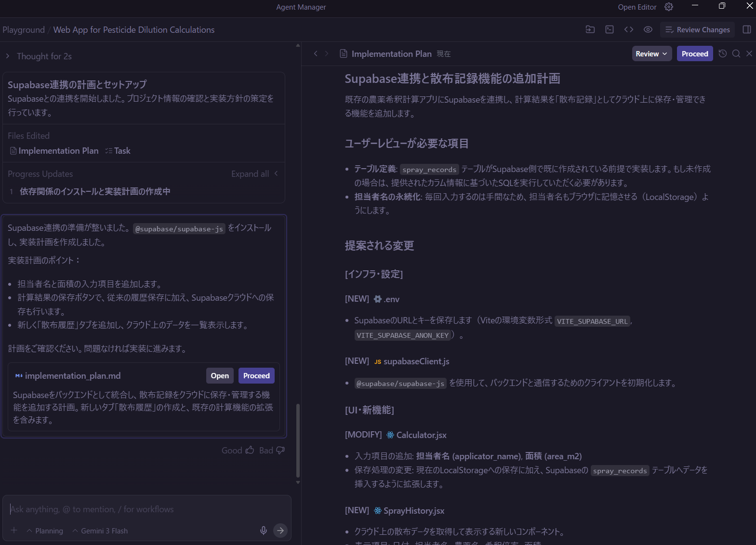Open the folder export icon in header
756x545 pixels.
(x=590, y=29)
